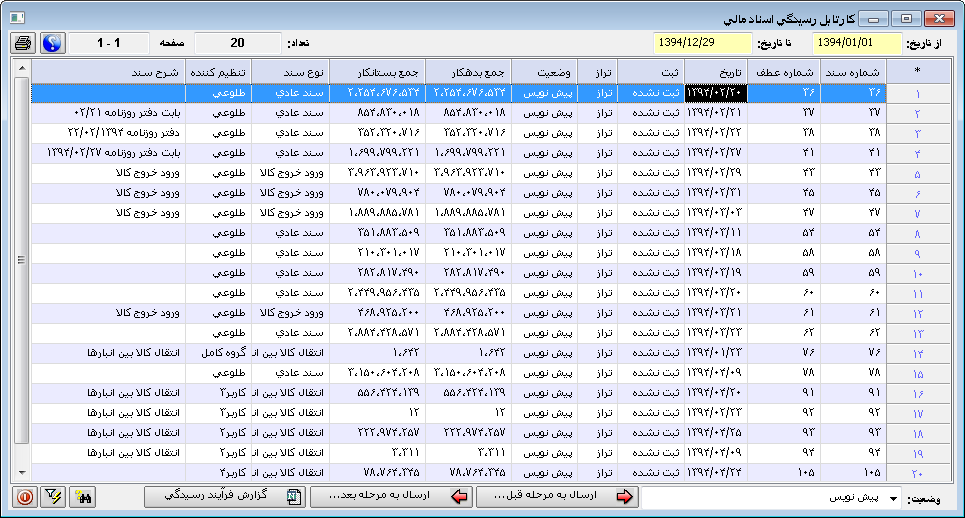Image resolution: width=965 pixels, height=518 pixels.
Task: Click the تنظیم کننده column header
Action: 218,72
